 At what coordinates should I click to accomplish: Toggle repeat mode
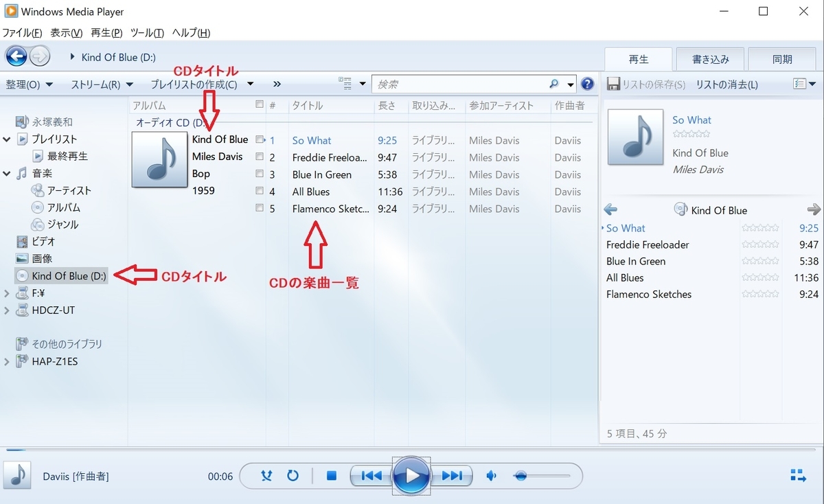293,475
